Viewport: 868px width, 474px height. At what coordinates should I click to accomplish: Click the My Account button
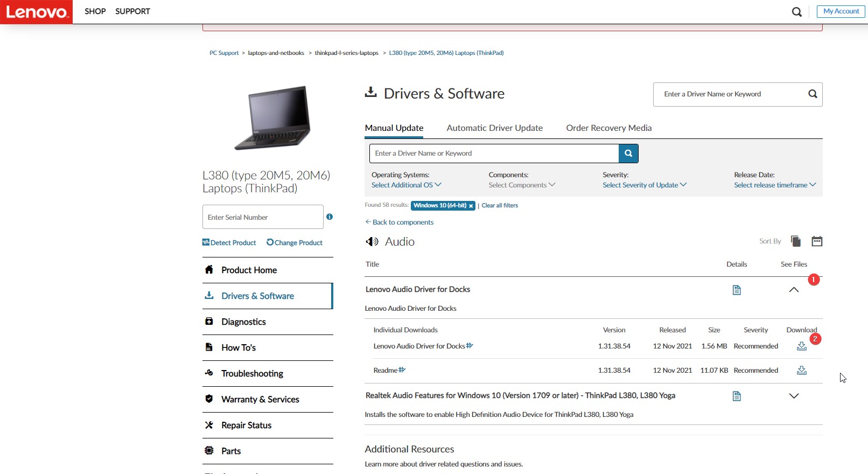[x=841, y=11]
